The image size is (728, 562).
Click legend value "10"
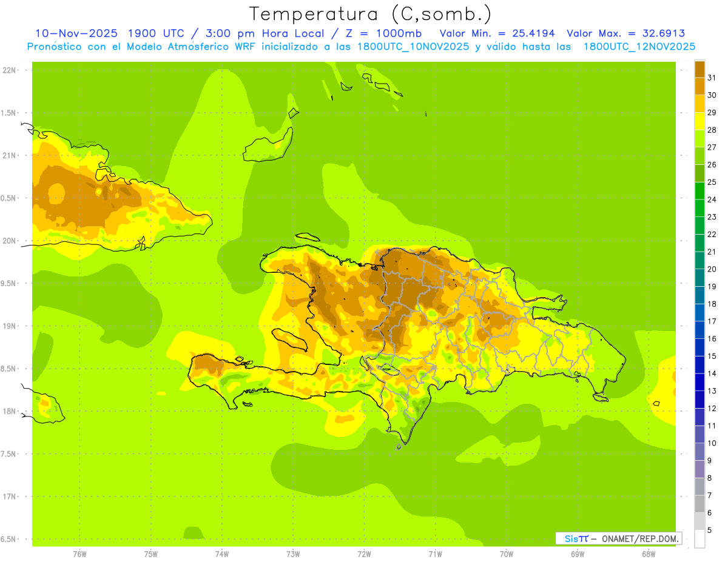[x=712, y=443]
